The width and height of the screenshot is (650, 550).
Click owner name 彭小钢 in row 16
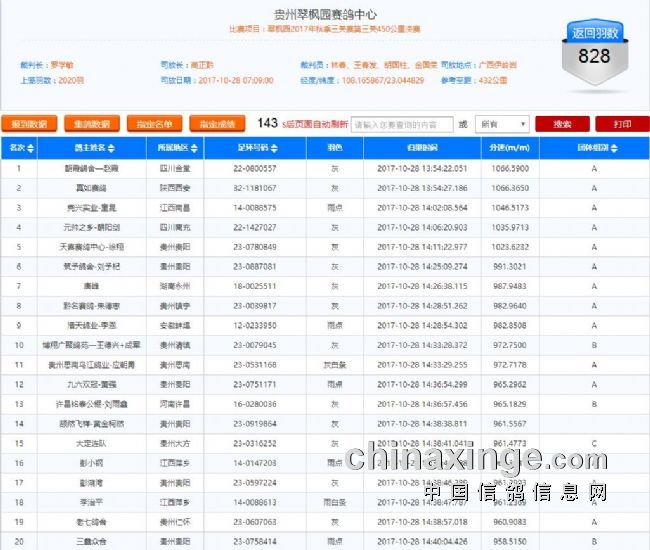tap(90, 463)
